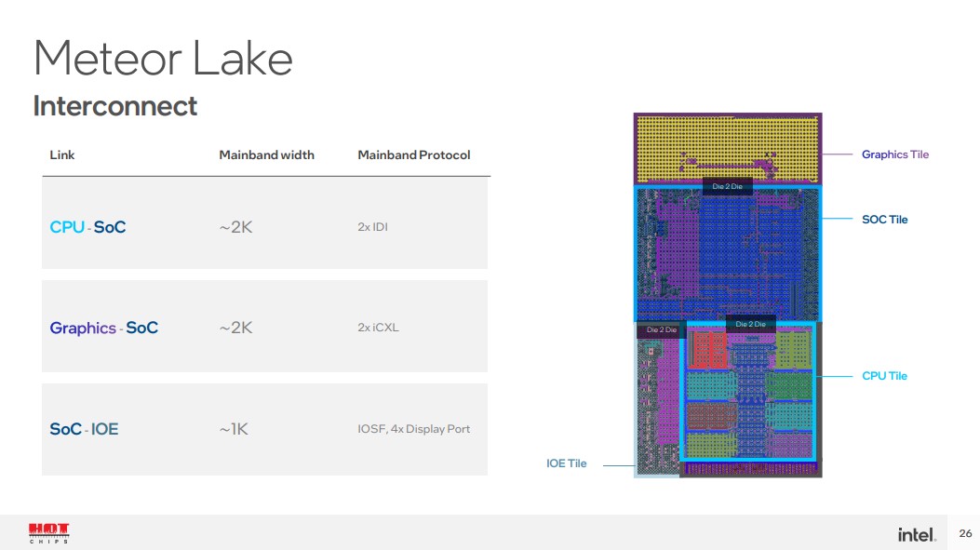Click the IOSF, 4x Display Port text
980x550 pixels.
coord(414,429)
